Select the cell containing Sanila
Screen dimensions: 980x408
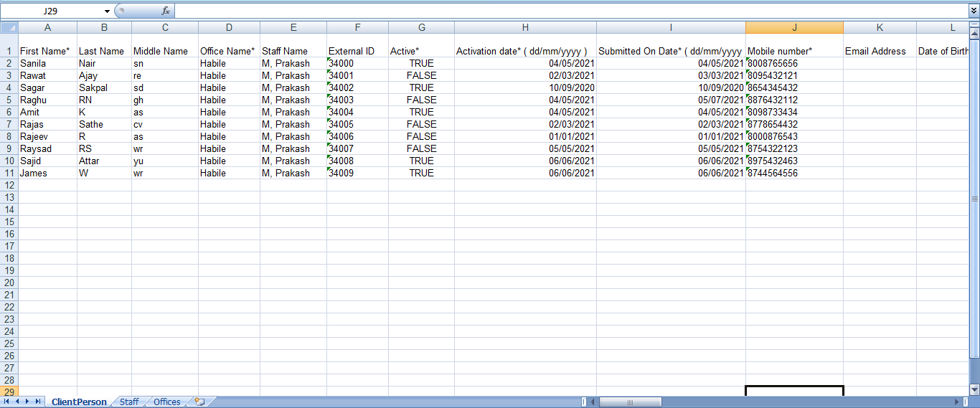pos(47,63)
